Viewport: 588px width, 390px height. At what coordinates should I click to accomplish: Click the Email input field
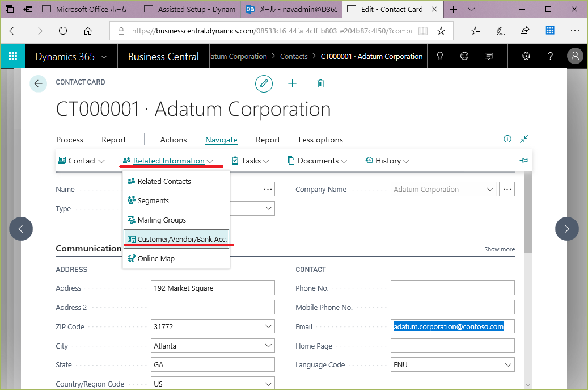click(x=452, y=326)
